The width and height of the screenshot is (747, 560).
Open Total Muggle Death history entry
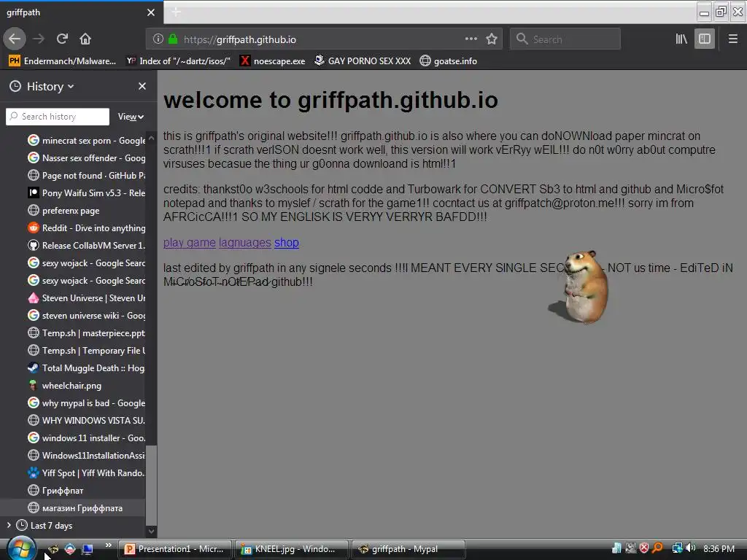86,368
